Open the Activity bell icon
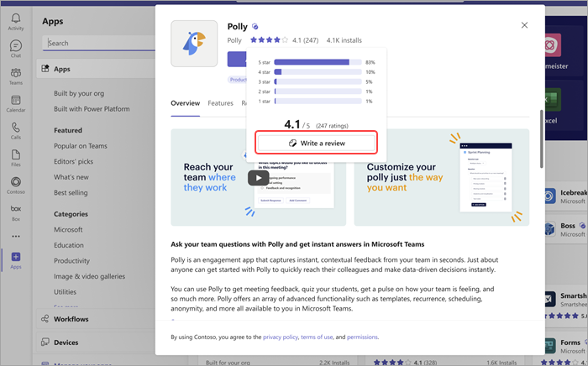This screenshot has width=588, height=366. 16,18
